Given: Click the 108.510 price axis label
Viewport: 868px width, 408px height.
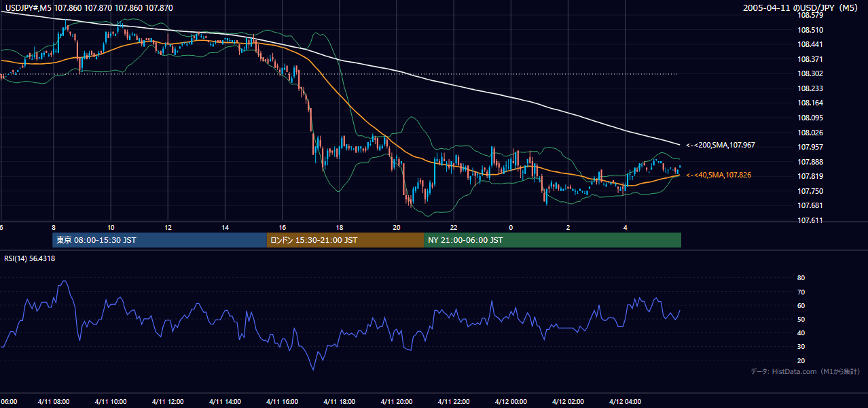Looking at the screenshot, I should click(x=810, y=30).
